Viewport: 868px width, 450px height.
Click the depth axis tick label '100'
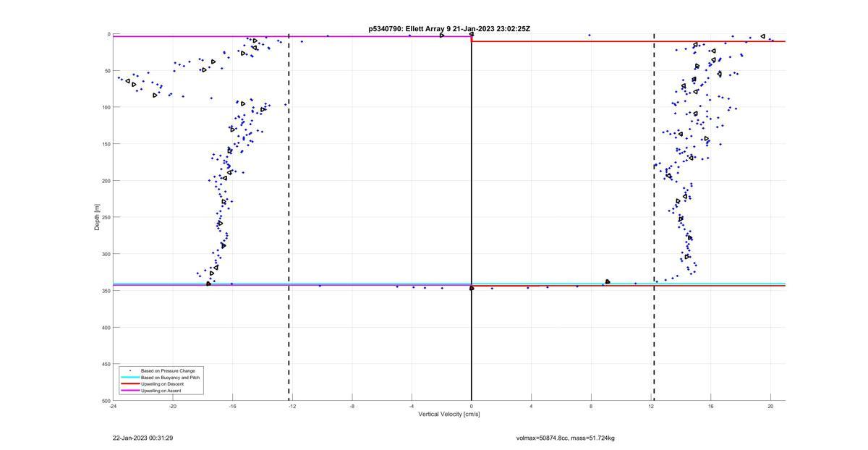pos(106,107)
